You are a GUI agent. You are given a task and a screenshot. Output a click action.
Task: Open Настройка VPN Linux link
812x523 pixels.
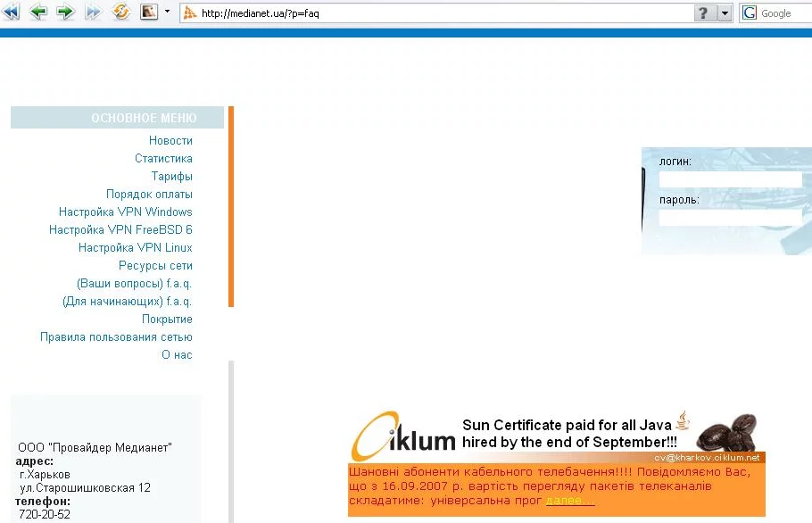135,247
